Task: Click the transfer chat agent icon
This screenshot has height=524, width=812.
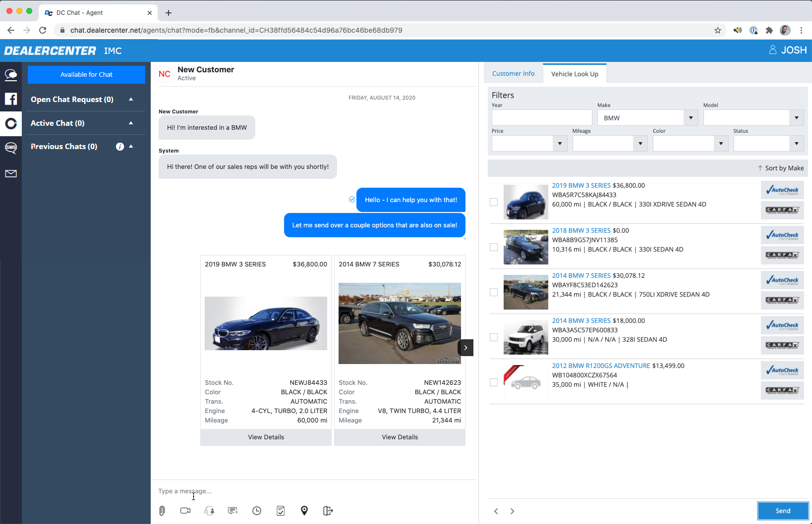Action: (209, 511)
